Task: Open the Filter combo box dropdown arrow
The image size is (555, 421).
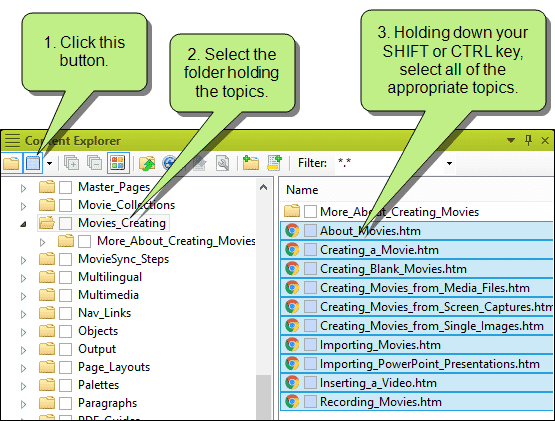Action: tap(449, 163)
